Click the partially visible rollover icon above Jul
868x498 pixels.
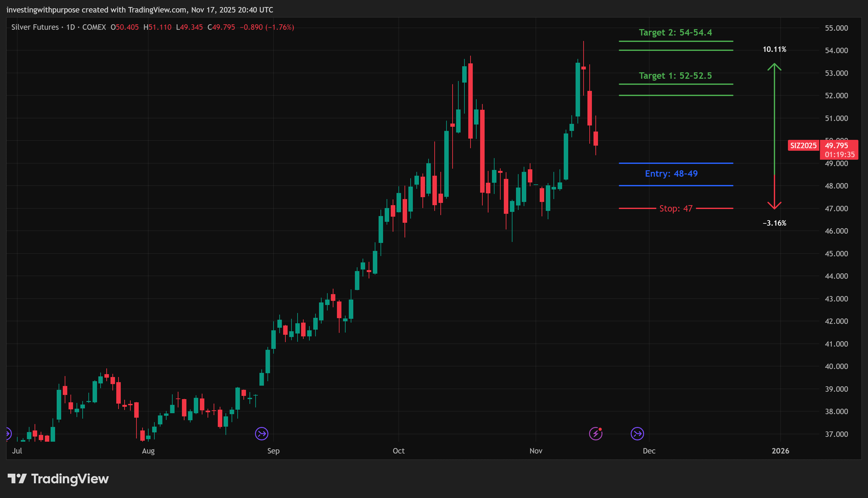coord(8,434)
